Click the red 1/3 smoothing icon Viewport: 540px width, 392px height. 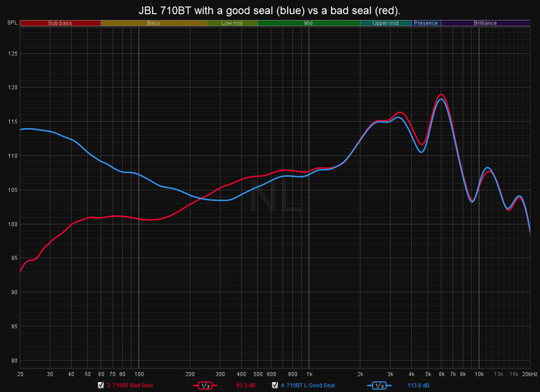pos(206,384)
